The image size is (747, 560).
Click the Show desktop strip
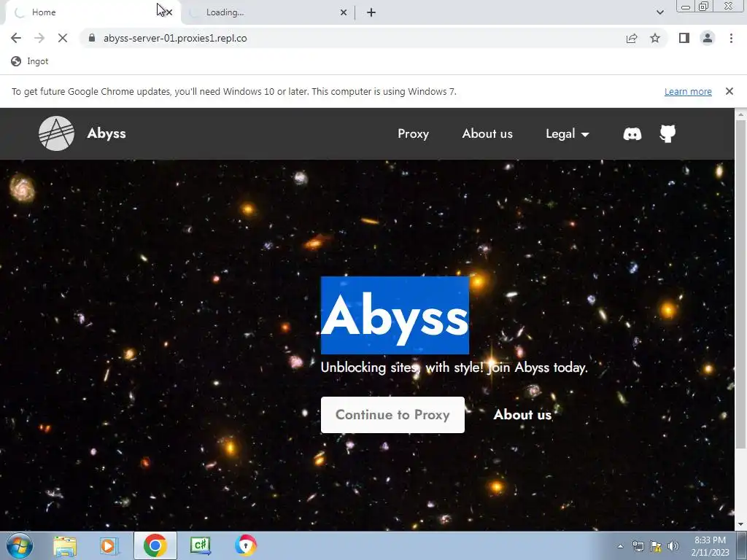(x=742, y=545)
